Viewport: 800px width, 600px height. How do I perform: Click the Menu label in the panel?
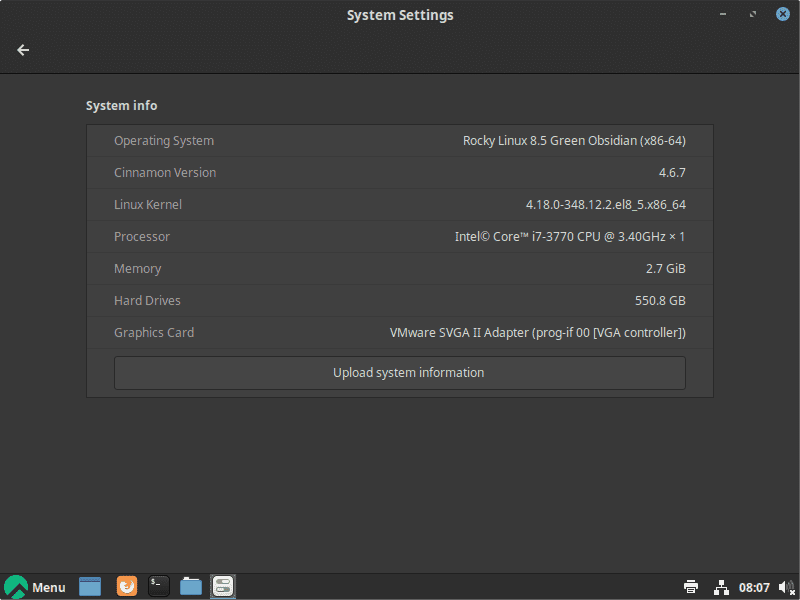(x=49, y=588)
